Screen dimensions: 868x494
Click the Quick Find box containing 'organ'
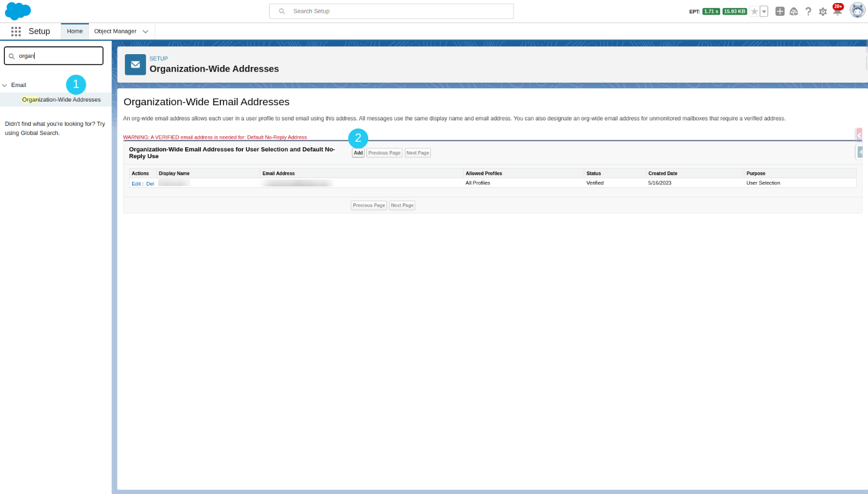[54, 55]
